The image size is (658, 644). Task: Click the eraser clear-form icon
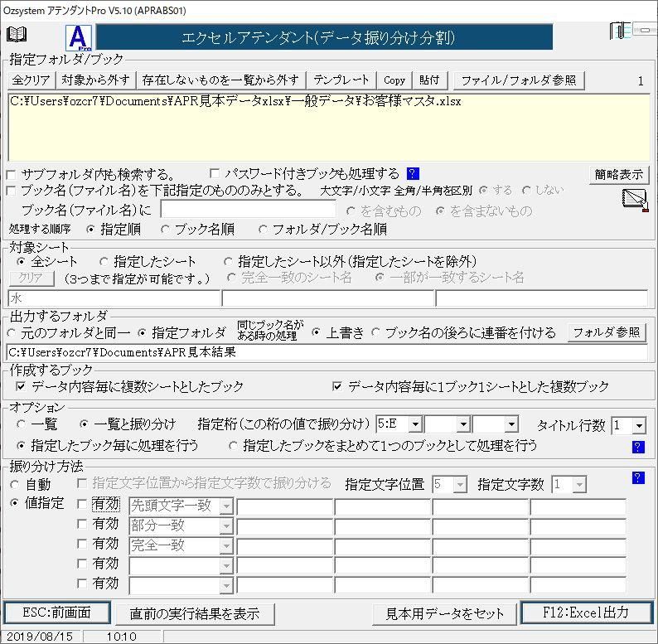(x=635, y=201)
